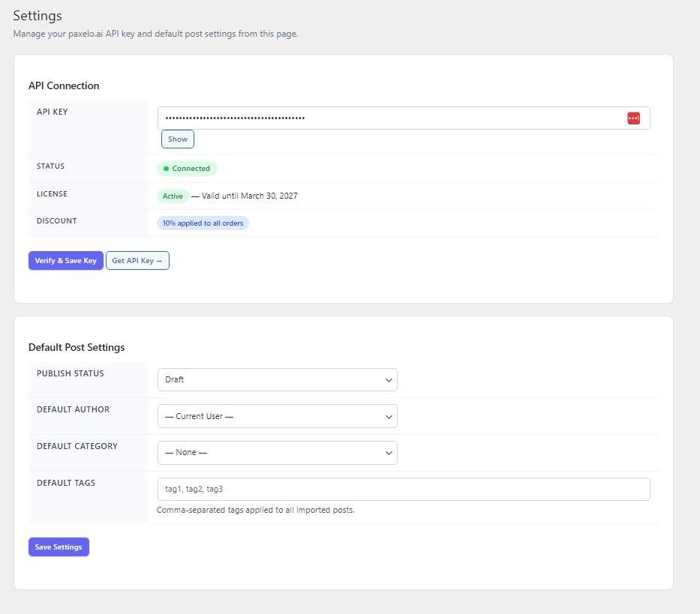Click the Settings page heading

coord(38,15)
